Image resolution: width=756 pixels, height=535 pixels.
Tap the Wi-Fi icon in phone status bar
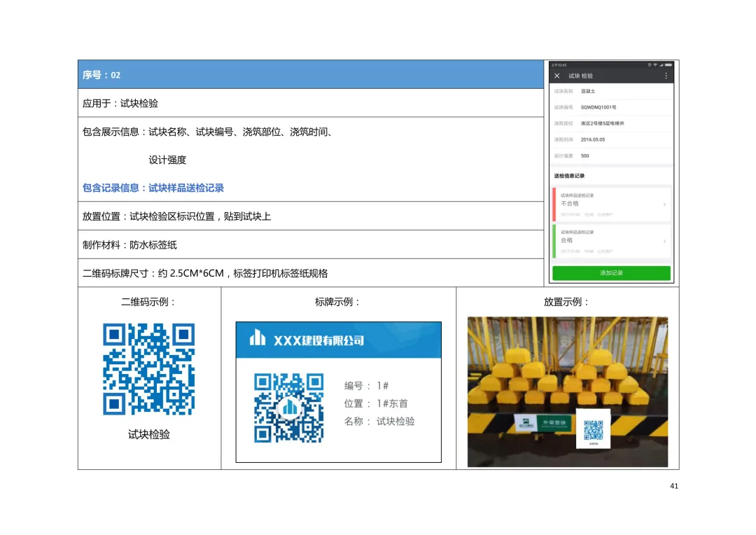pyautogui.click(x=655, y=64)
